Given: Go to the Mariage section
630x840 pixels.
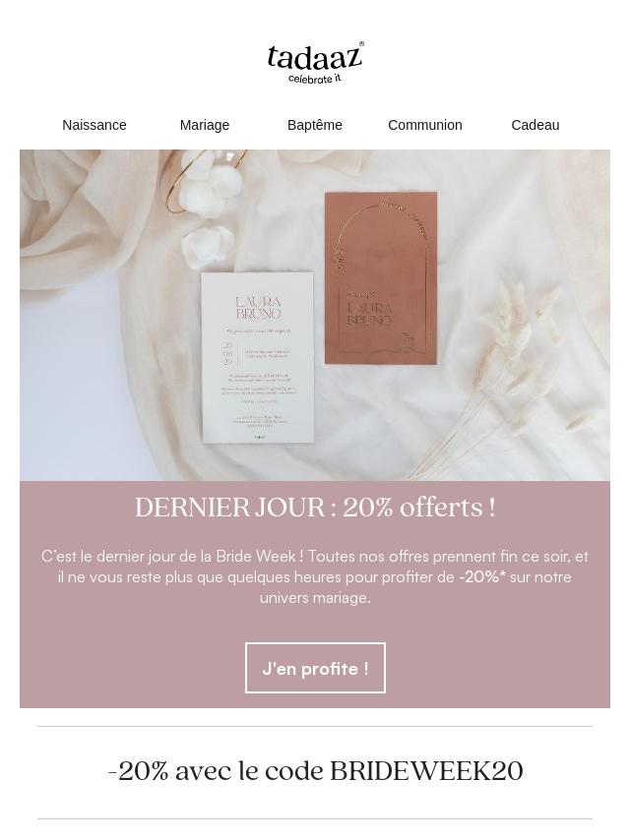Looking at the screenshot, I should tap(205, 125).
